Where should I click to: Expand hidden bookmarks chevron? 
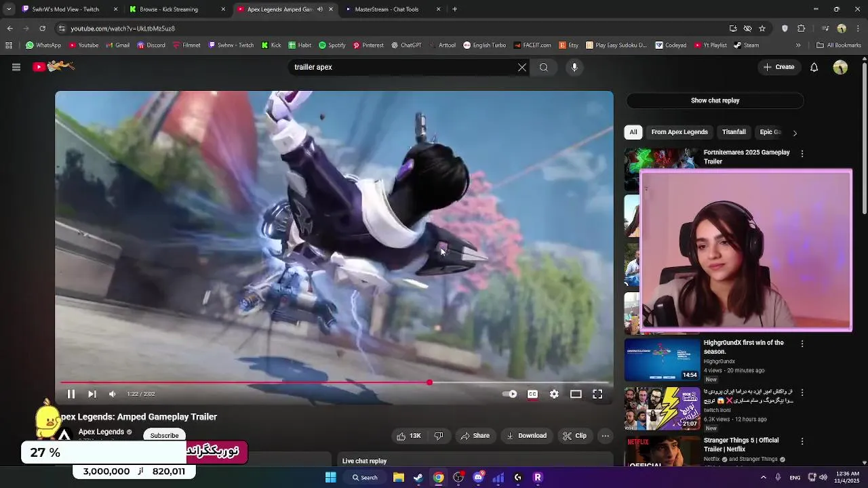798,45
